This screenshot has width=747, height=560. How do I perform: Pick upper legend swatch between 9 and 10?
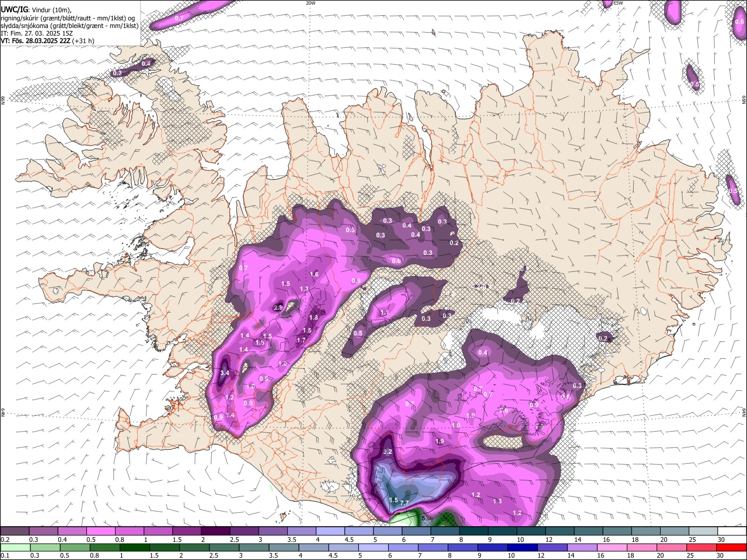[502, 531]
